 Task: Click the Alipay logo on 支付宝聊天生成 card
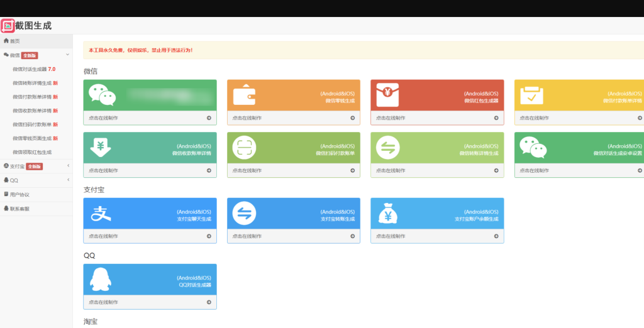[x=101, y=214]
